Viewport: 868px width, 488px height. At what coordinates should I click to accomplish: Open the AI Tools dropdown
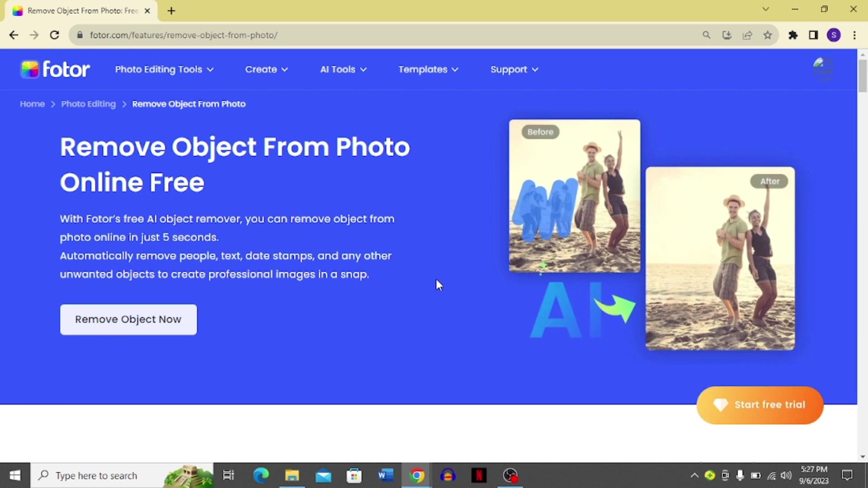coord(343,69)
